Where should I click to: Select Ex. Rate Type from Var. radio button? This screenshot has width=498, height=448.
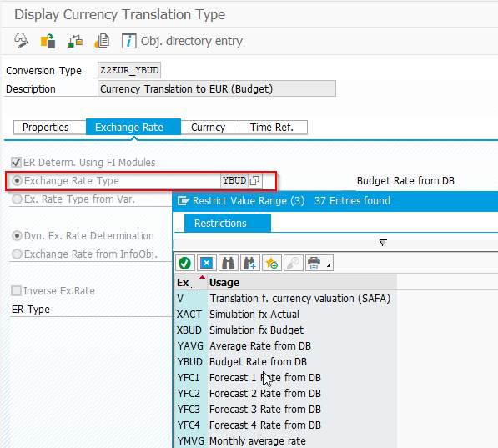(x=17, y=199)
